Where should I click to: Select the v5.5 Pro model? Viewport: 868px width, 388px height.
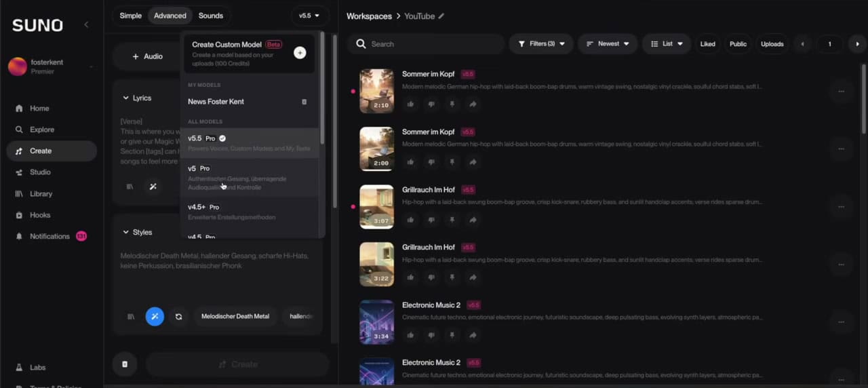(x=250, y=142)
